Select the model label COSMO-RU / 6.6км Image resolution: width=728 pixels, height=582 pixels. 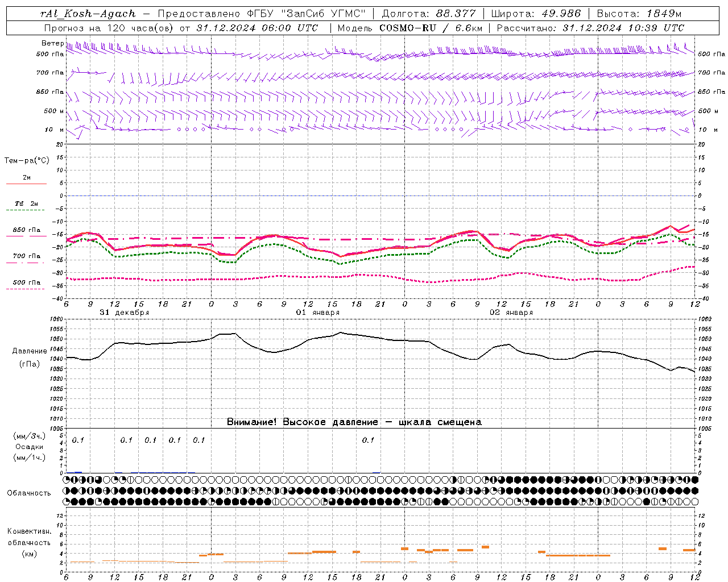pos(431,28)
